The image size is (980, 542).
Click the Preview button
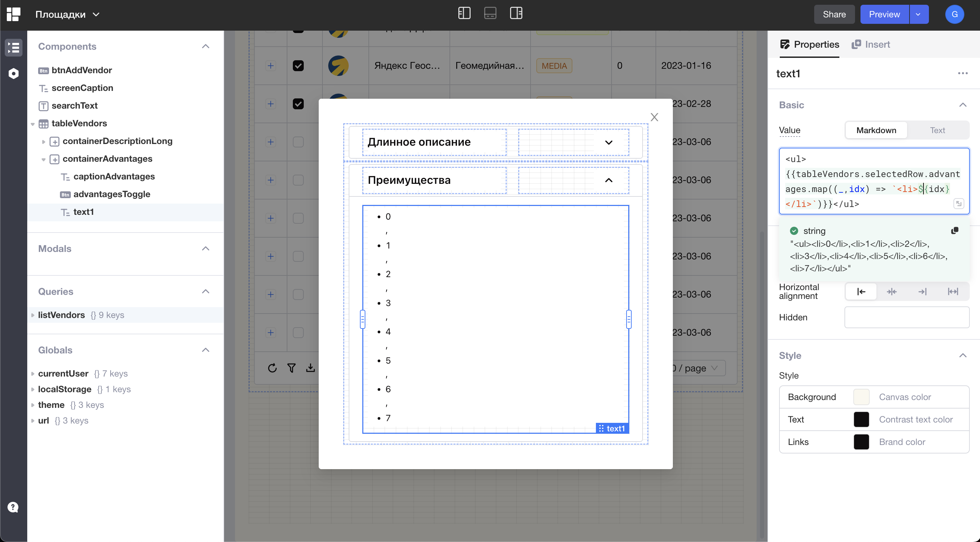pyautogui.click(x=885, y=14)
